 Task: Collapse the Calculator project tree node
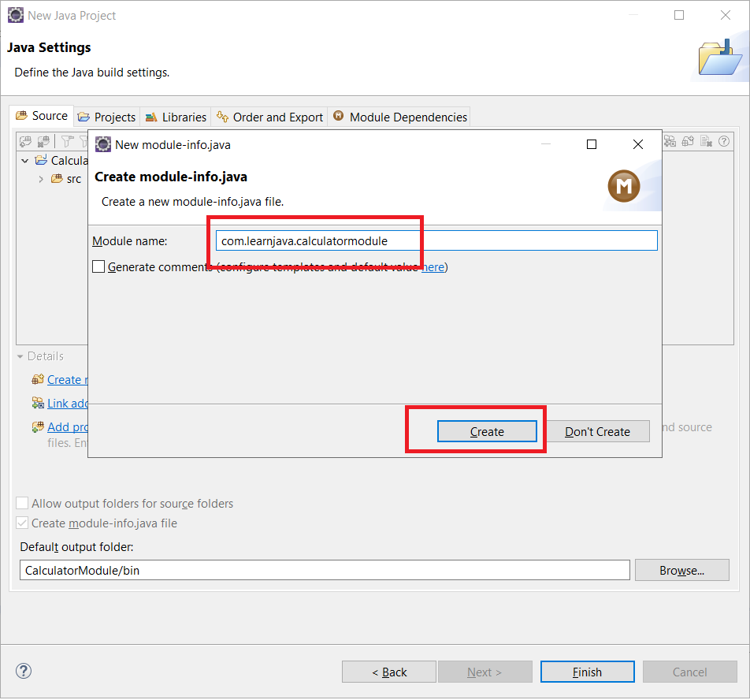click(25, 161)
